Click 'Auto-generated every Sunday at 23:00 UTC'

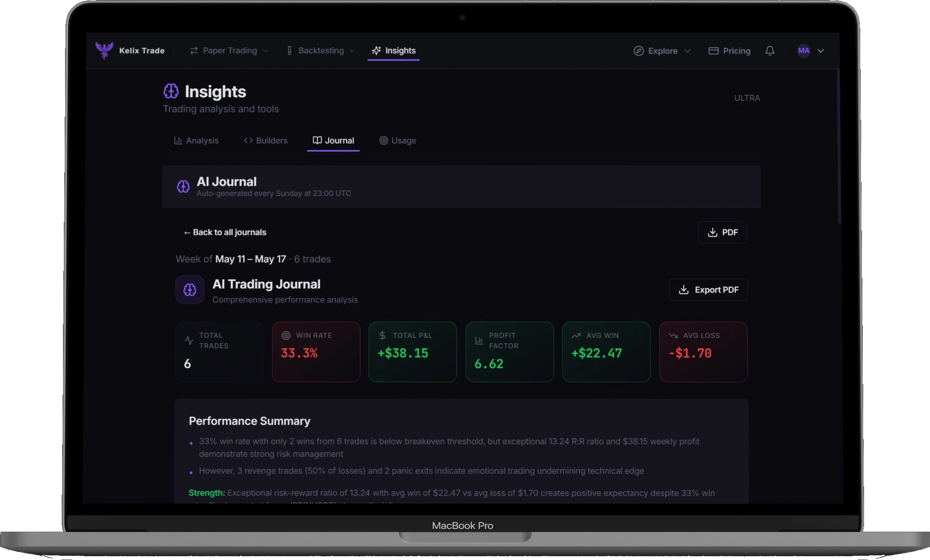[x=274, y=193]
